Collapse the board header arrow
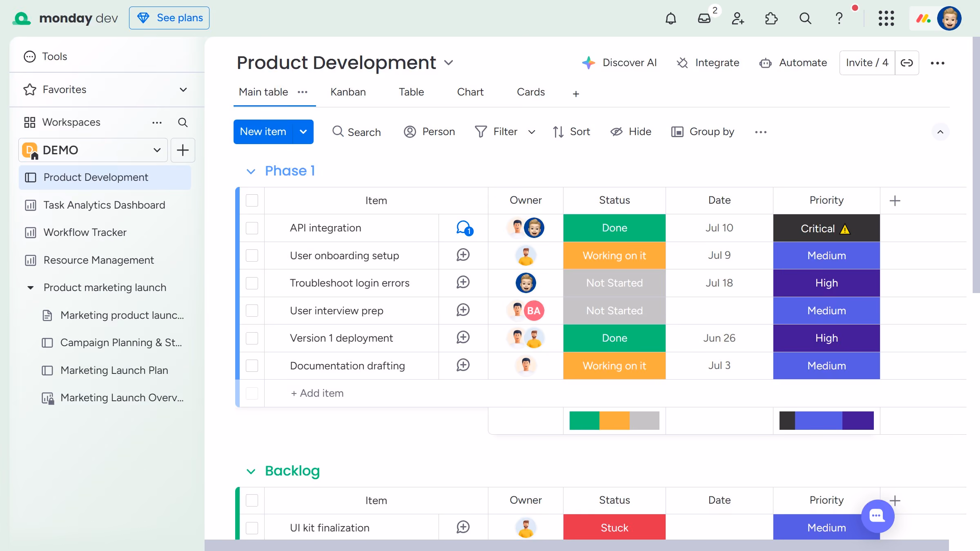Viewport: 980px width, 551px height. (940, 132)
